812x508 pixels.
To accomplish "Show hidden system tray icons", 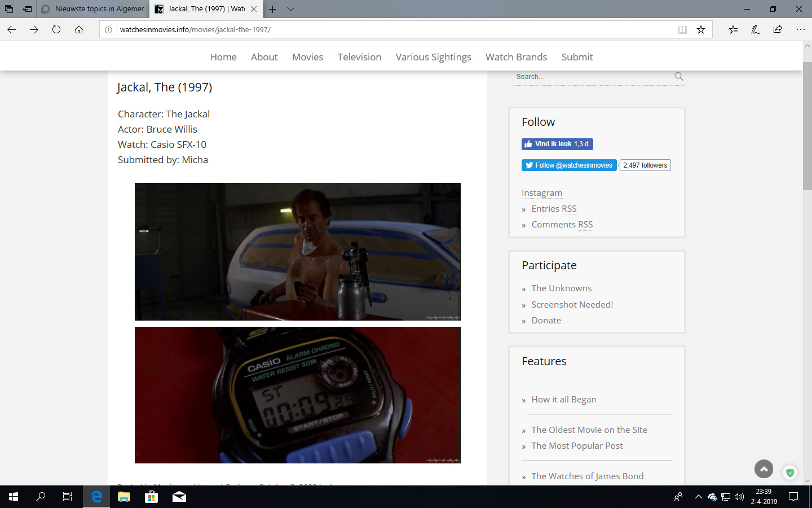I will pyautogui.click(x=698, y=497).
